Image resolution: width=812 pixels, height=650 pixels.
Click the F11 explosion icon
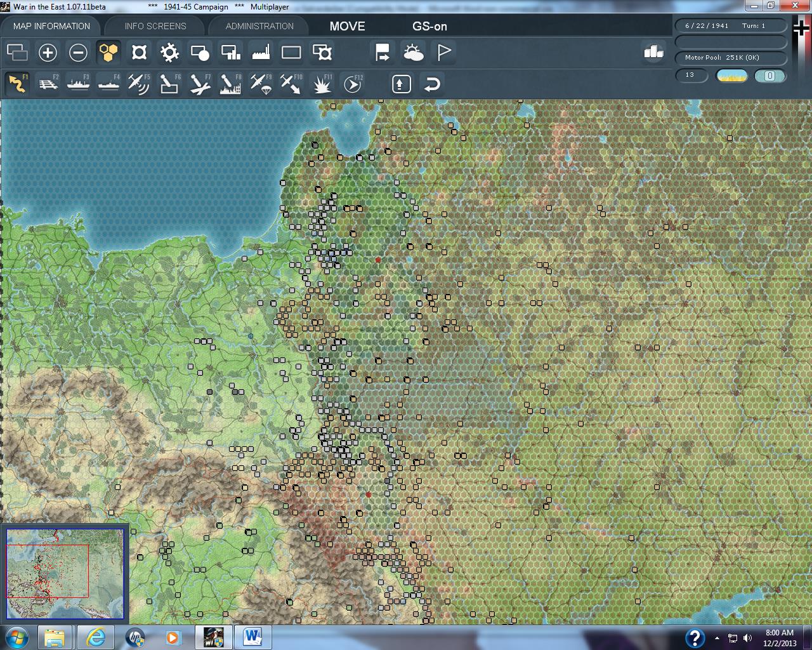(322, 84)
